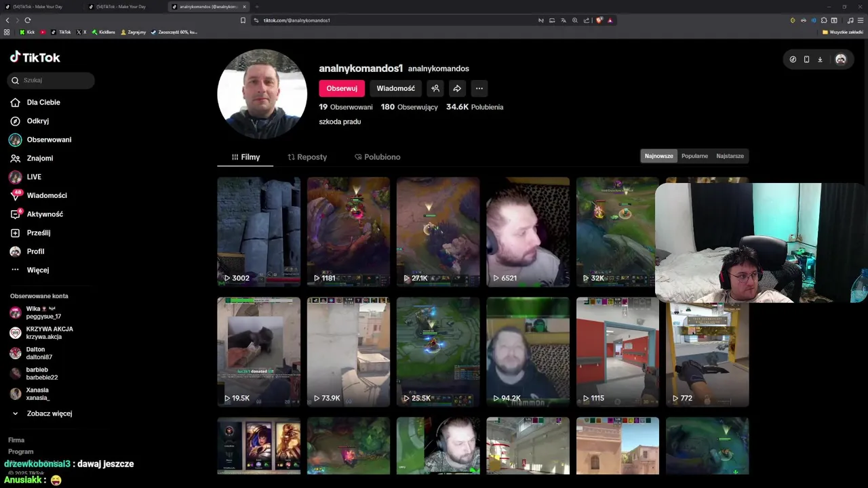868x488 pixels.
Task: Open the video with 73.9K views
Action: pyautogui.click(x=349, y=352)
